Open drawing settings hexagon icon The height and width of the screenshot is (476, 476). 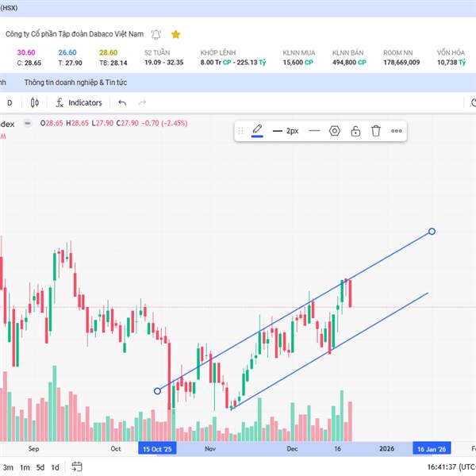(x=335, y=131)
